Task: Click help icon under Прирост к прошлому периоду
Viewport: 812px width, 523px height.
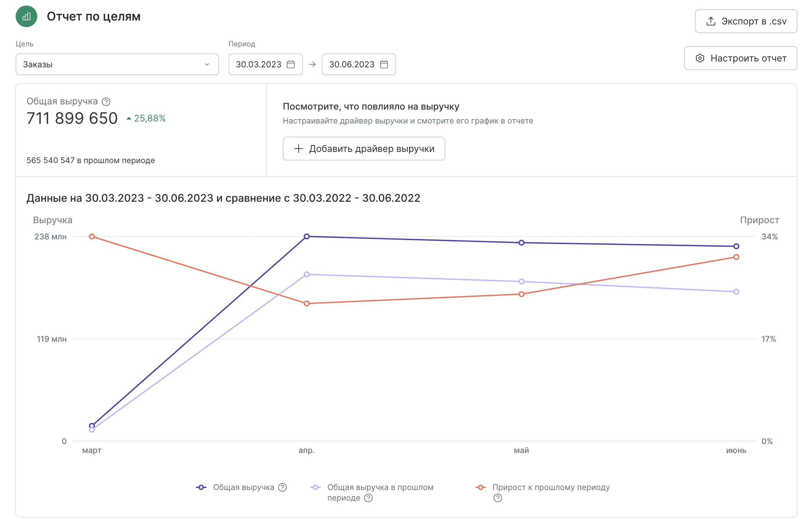Action: coord(498,498)
